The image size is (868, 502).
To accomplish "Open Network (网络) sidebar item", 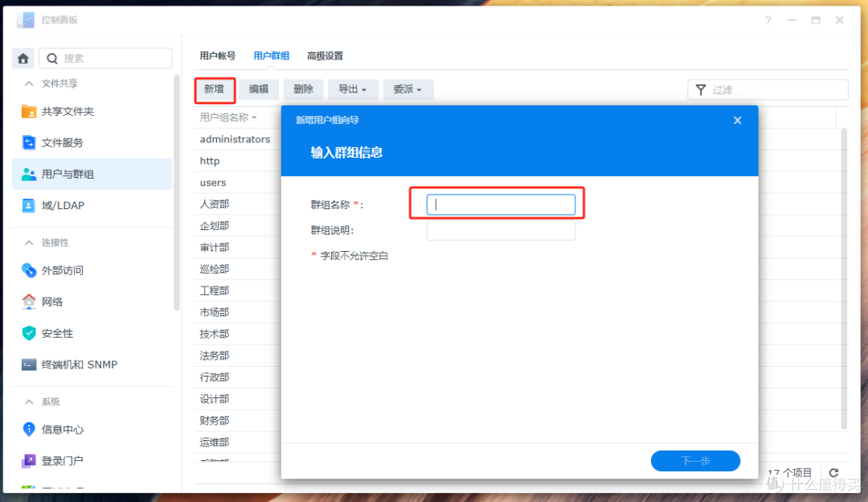I will 92,302.
